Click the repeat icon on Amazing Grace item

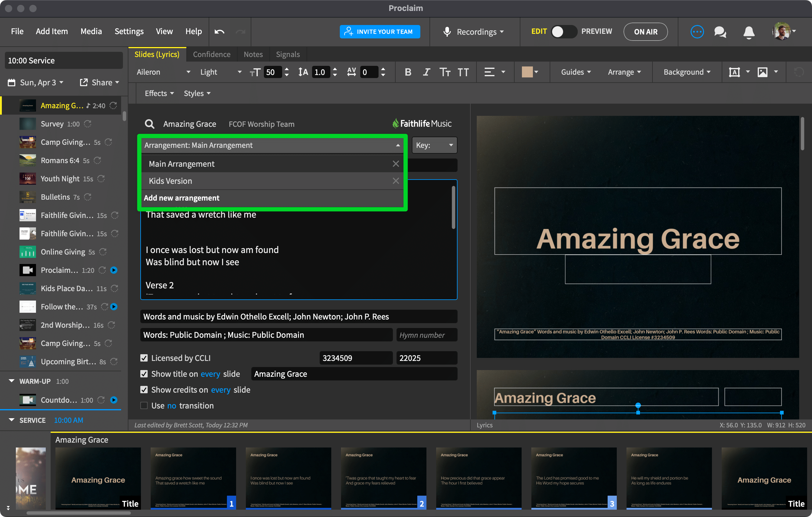tap(113, 105)
